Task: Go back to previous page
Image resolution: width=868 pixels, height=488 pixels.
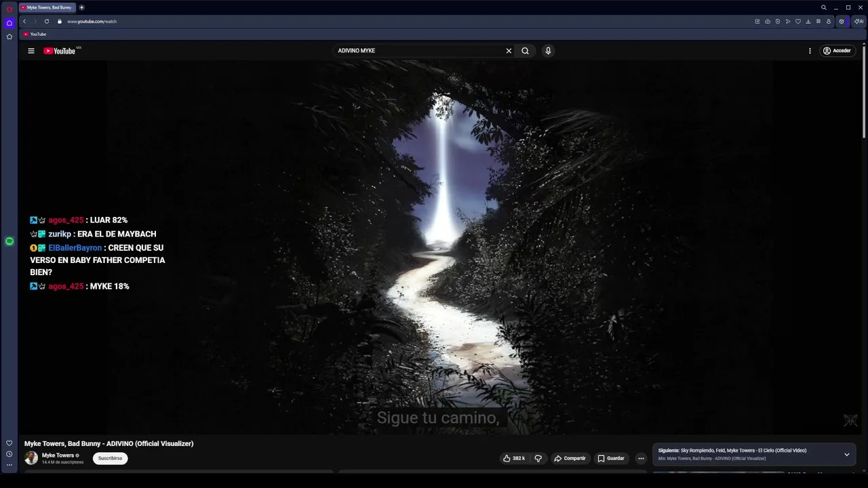Action: click(24, 21)
